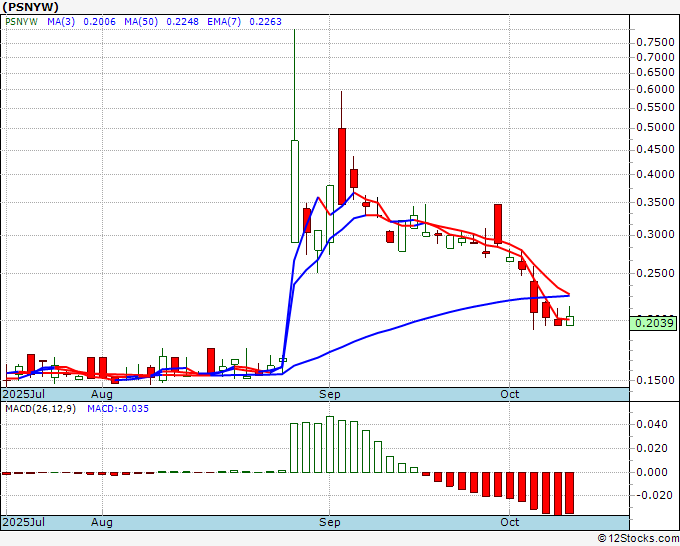Viewport: 680px width, 546px height.
Task: Click the 0.4500 price axis label
Action: tap(655, 150)
